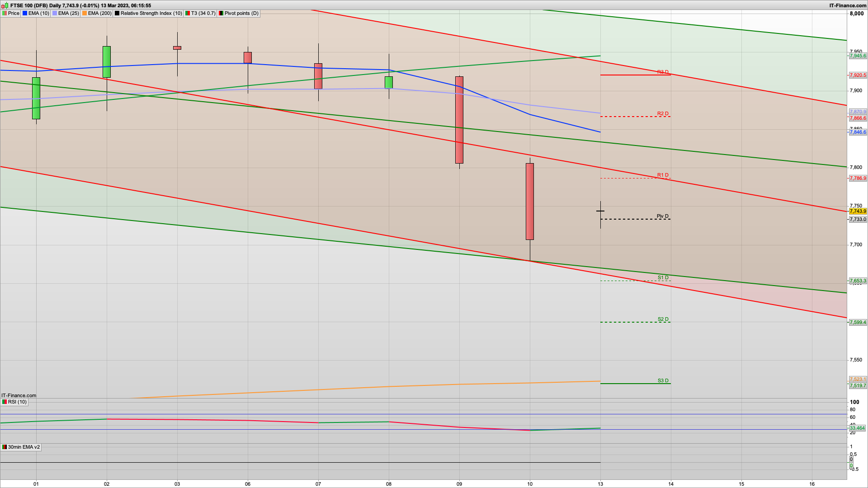This screenshot has width=868, height=488.
Task: Open the Pivot points (D) indicator label
Action: (x=241, y=13)
